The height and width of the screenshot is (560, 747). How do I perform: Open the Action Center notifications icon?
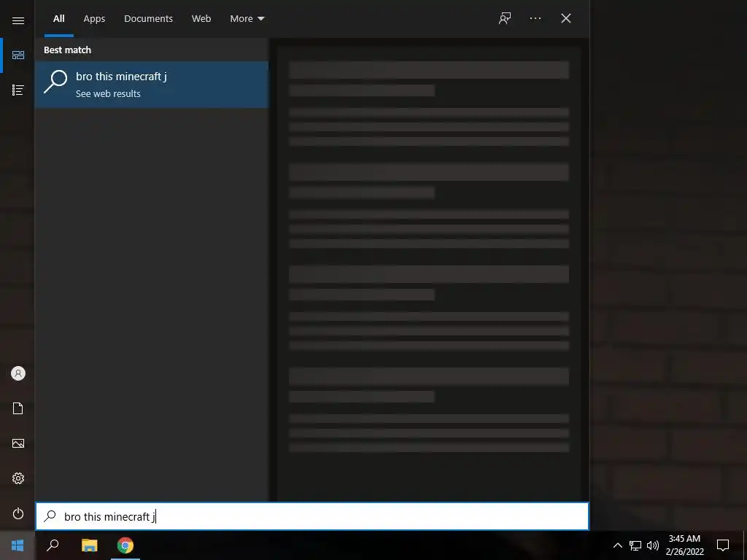(723, 545)
